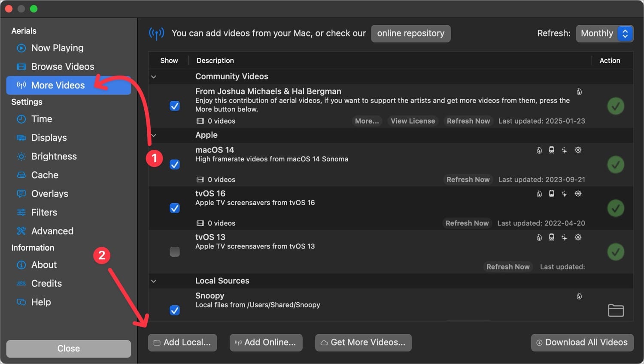Enable the tvOS 13 source checkbox
The image size is (644, 364).
click(175, 252)
